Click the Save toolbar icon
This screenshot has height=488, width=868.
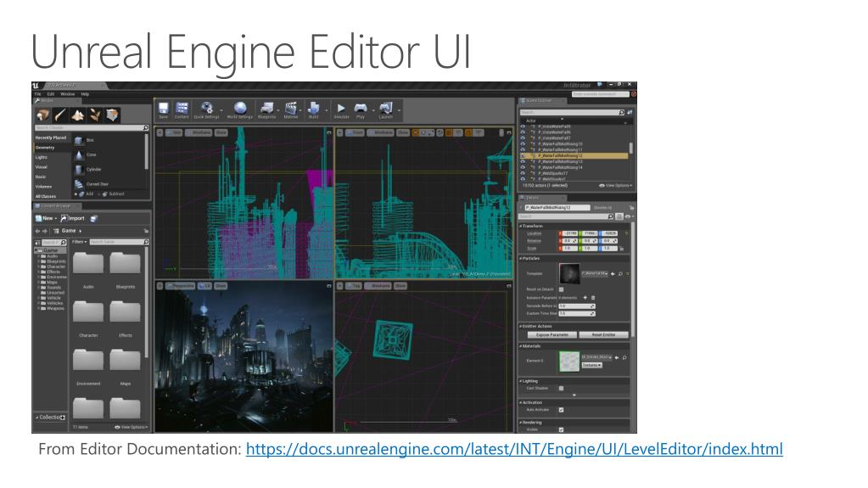tap(163, 109)
